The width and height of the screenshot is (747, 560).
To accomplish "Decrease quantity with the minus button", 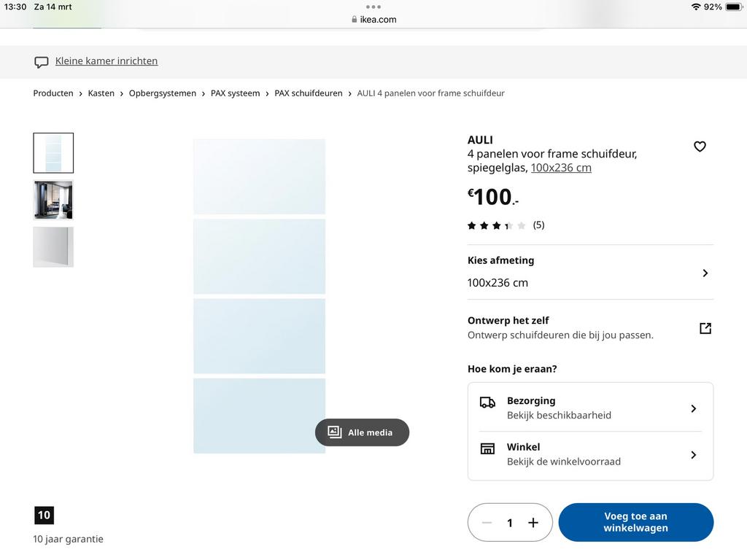I will pos(487,522).
